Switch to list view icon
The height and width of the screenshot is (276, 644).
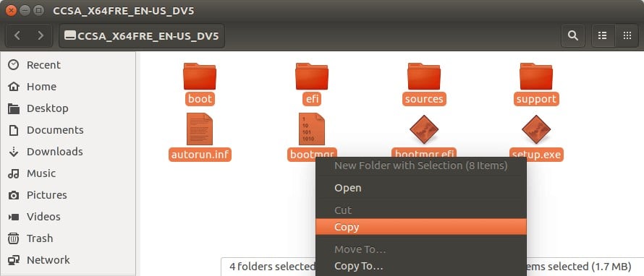point(603,35)
